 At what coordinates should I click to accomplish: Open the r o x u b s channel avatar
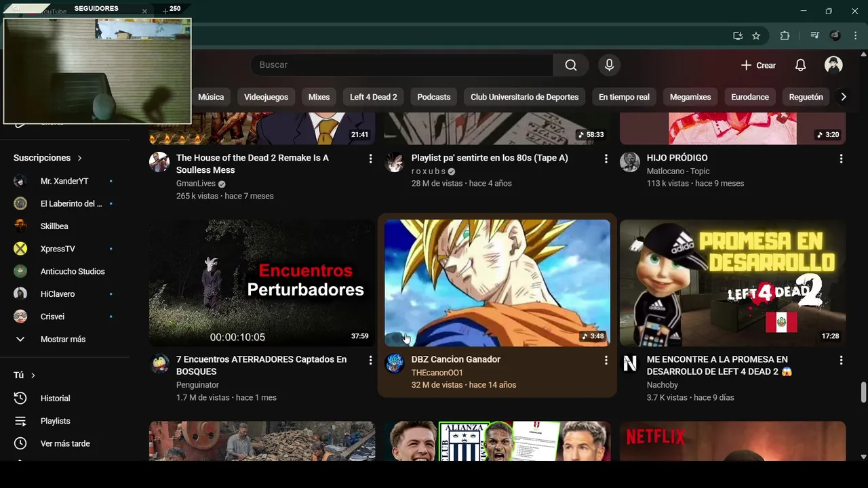395,162
